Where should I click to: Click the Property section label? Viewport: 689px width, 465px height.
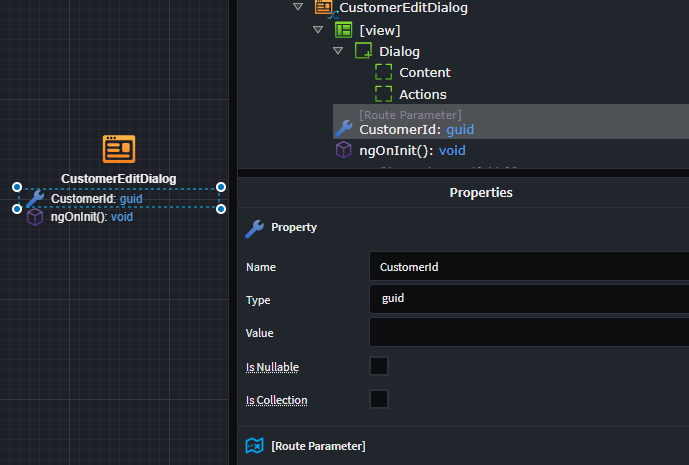pos(294,227)
